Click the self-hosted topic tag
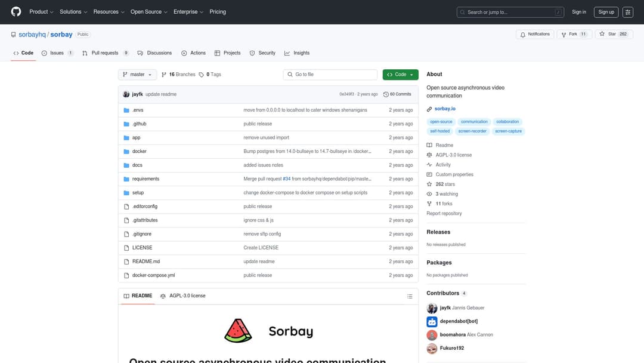This screenshot has width=644, height=363. coord(440,131)
